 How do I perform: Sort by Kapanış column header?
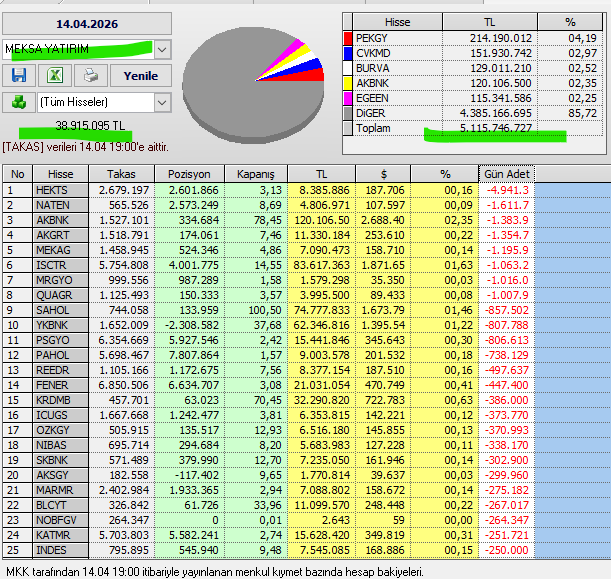tap(256, 174)
